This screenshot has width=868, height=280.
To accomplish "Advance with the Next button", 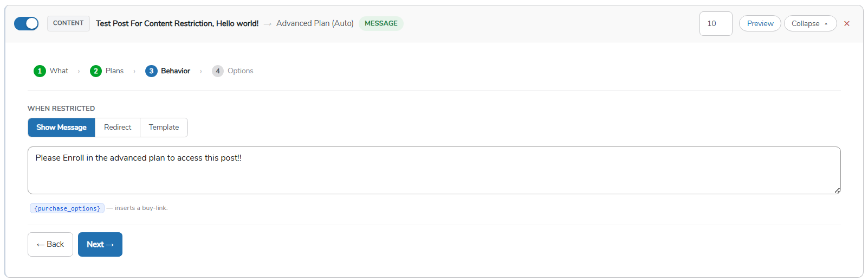I will tap(100, 244).
